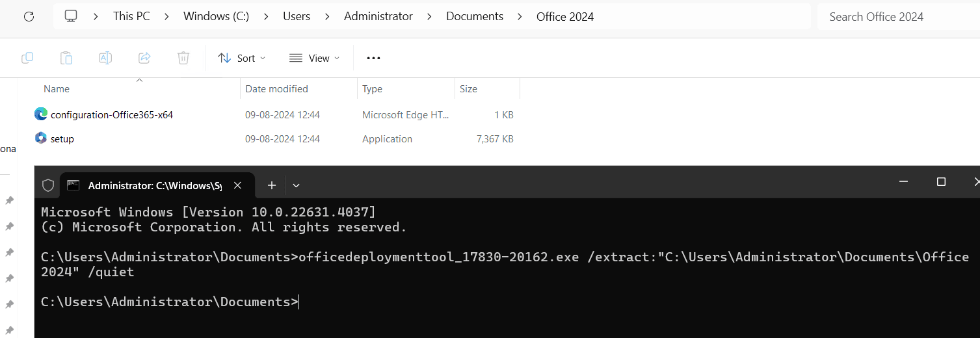Expand the chevron after Documents in breadcrumb
This screenshot has width=980, height=338.
520,17
